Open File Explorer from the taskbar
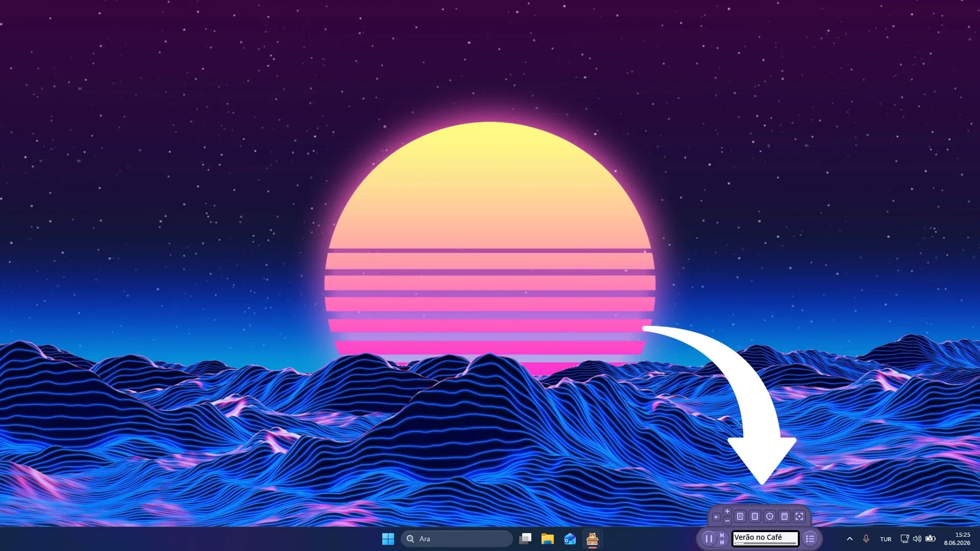980x551 pixels. point(548,539)
